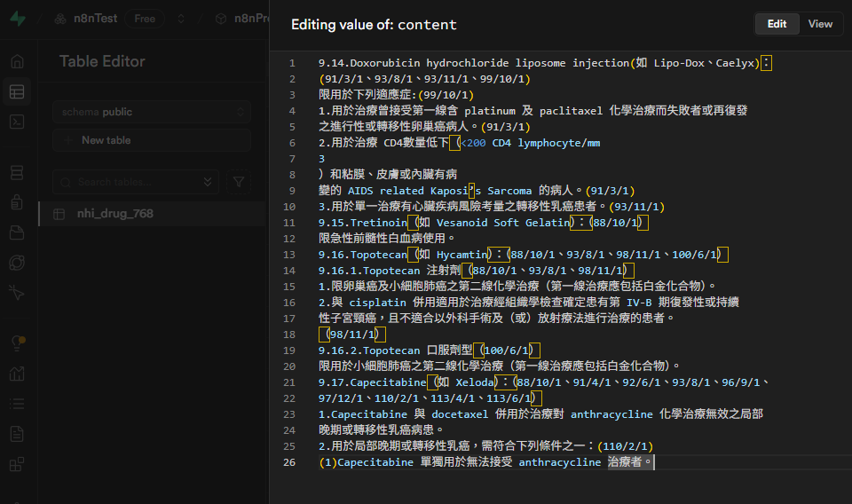
Task: Open the Authentication sidebar icon
Action: click(17, 202)
